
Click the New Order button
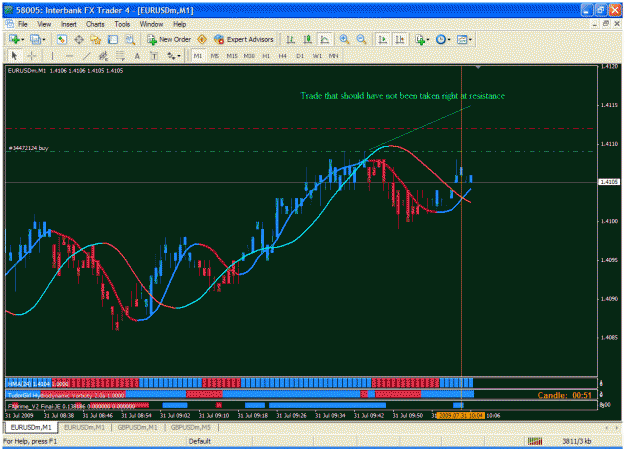(x=169, y=39)
